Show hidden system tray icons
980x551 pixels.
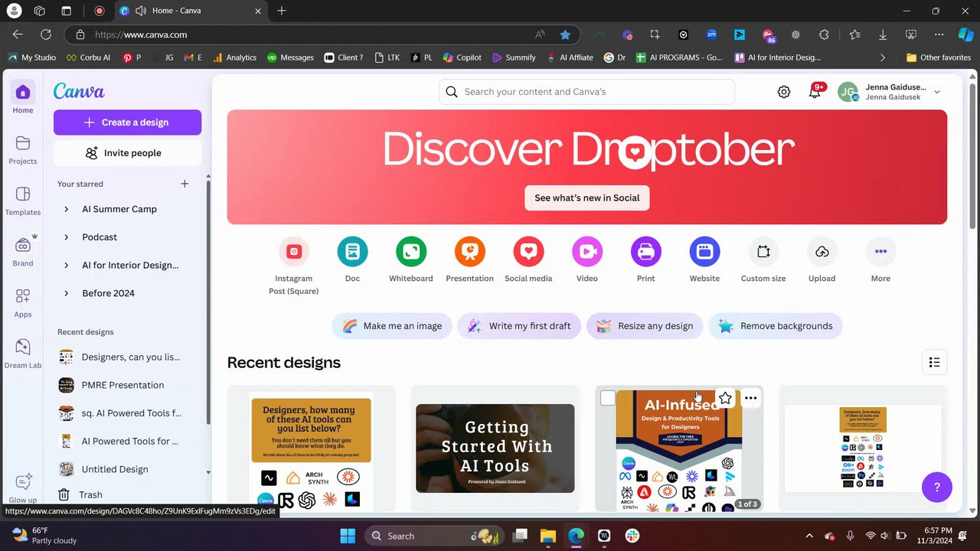809,536
